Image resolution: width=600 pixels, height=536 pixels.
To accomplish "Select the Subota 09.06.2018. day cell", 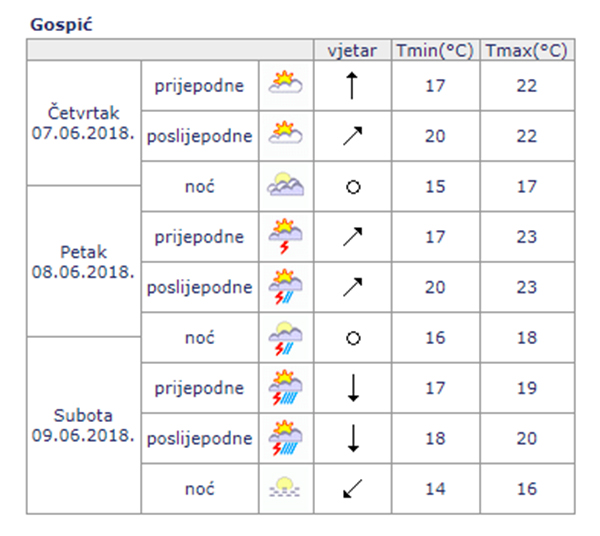I will (83, 426).
